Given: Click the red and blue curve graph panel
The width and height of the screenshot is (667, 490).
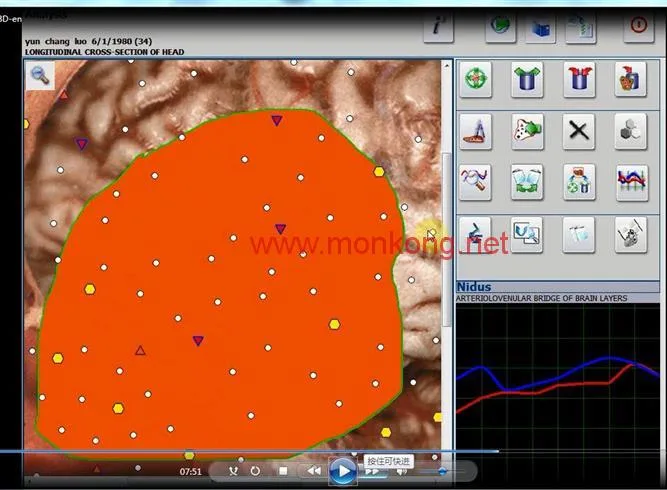Looking at the screenshot, I should [558, 396].
